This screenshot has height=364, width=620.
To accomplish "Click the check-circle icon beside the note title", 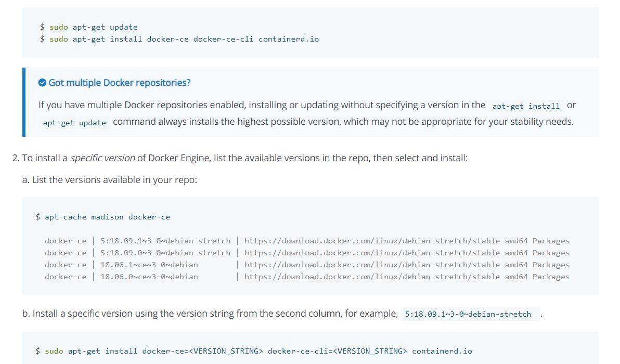I will click(43, 83).
